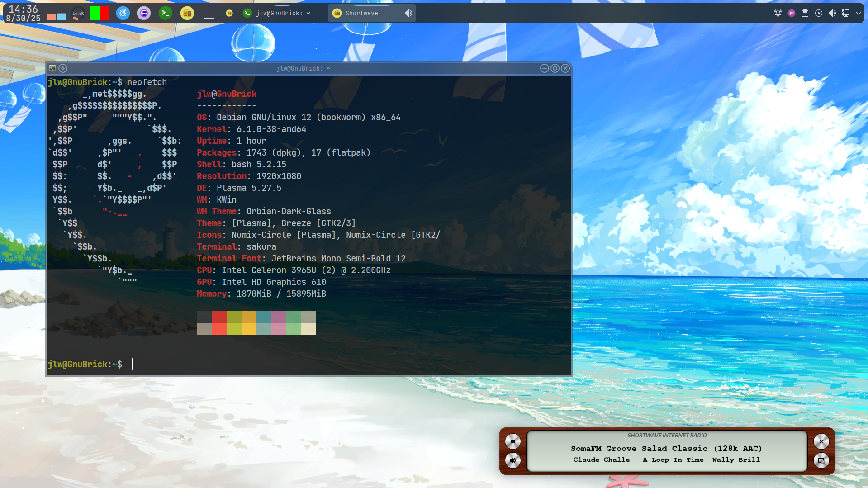Click the purple flame tray icon
The width and height of the screenshot is (868, 488).
tap(791, 13)
